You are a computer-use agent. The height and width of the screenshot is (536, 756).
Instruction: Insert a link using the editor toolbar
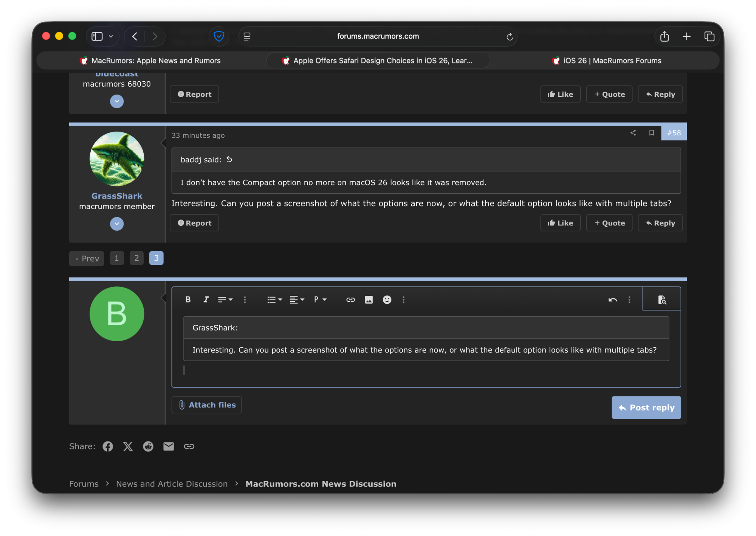(350, 300)
